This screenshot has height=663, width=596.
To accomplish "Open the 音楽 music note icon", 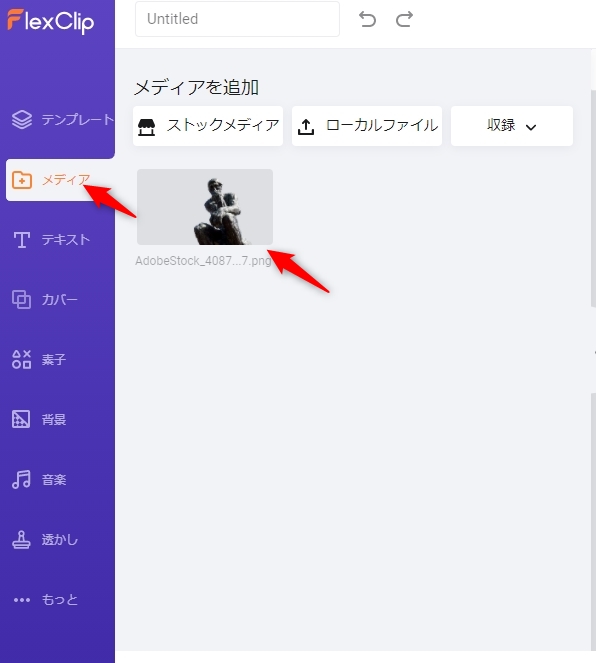I will (21, 479).
